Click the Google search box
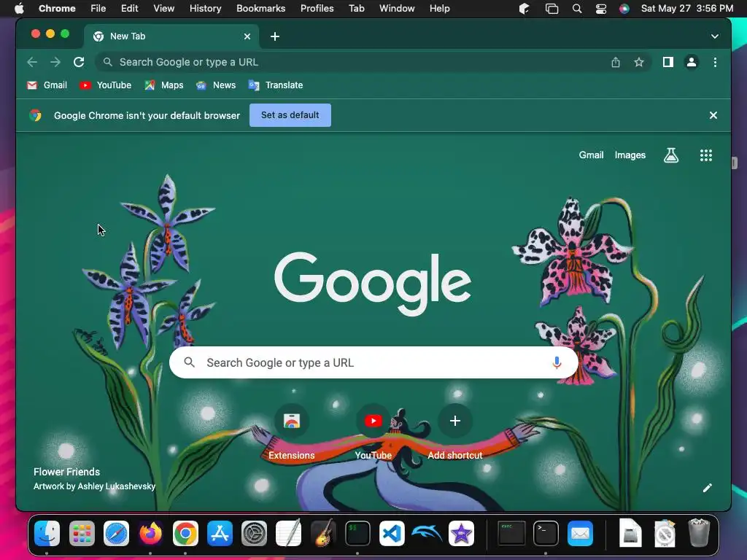 pyautogui.click(x=373, y=363)
